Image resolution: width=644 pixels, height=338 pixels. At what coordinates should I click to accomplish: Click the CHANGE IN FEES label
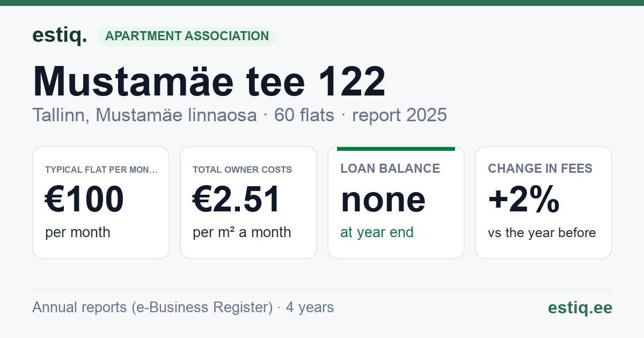pos(540,168)
